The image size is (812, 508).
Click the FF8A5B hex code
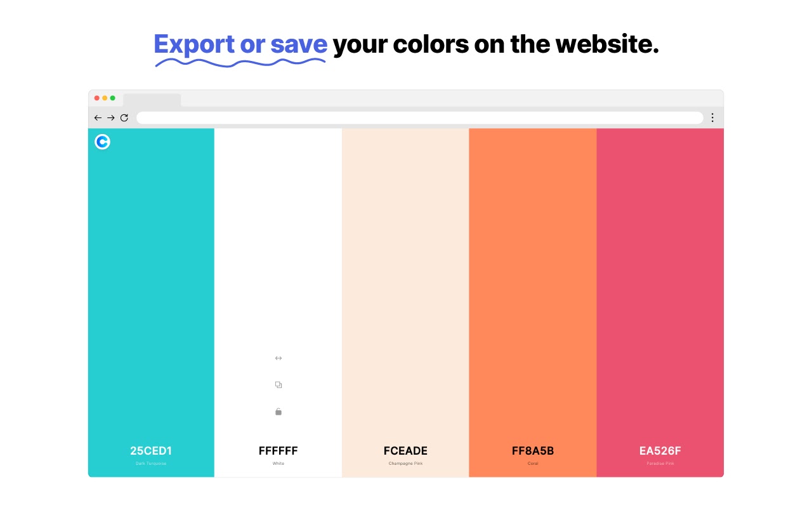coord(533,451)
